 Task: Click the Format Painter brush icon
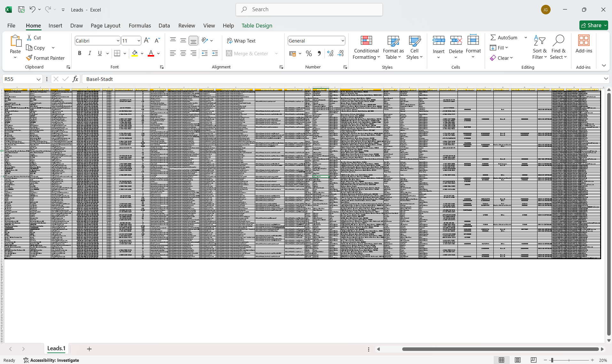pyautogui.click(x=29, y=58)
